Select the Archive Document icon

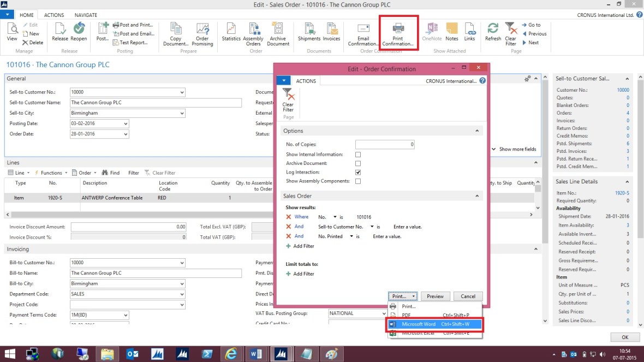click(278, 32)
